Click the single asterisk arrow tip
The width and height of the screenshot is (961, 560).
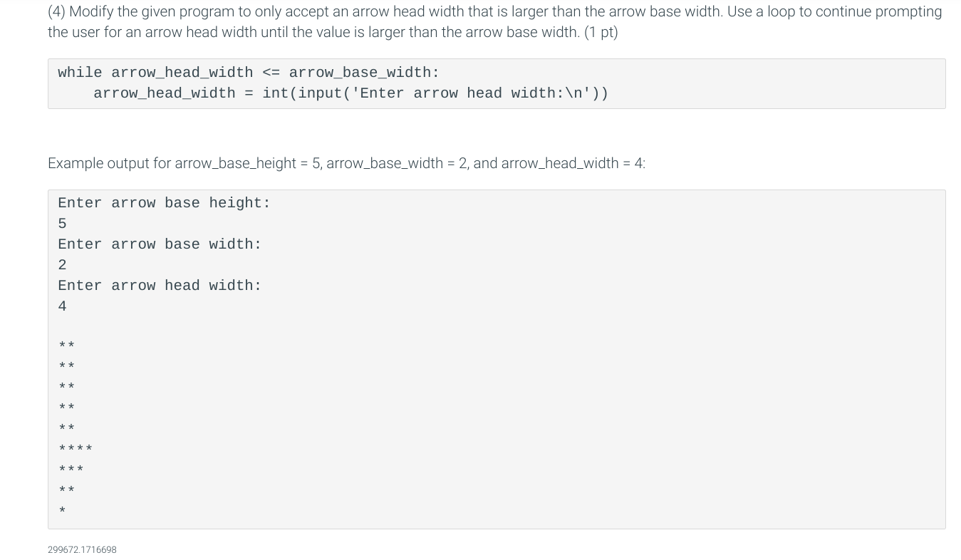tap(62, 511)
